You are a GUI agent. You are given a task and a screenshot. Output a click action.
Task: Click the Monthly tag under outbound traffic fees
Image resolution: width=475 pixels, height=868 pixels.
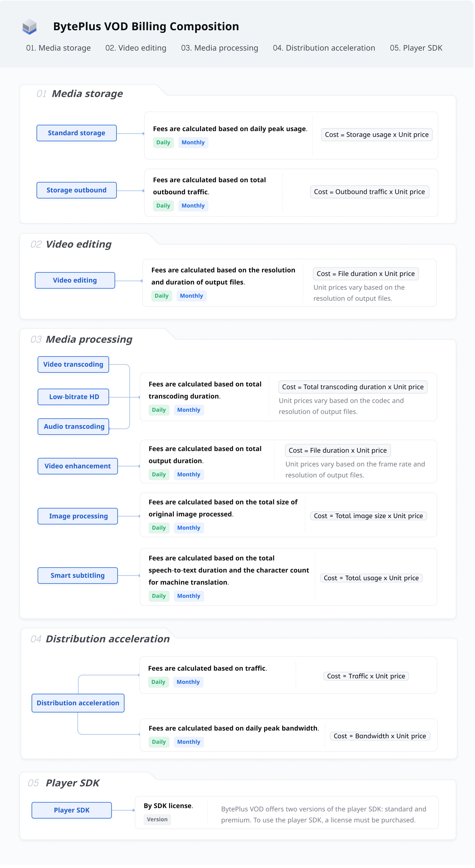pos(193,206)
